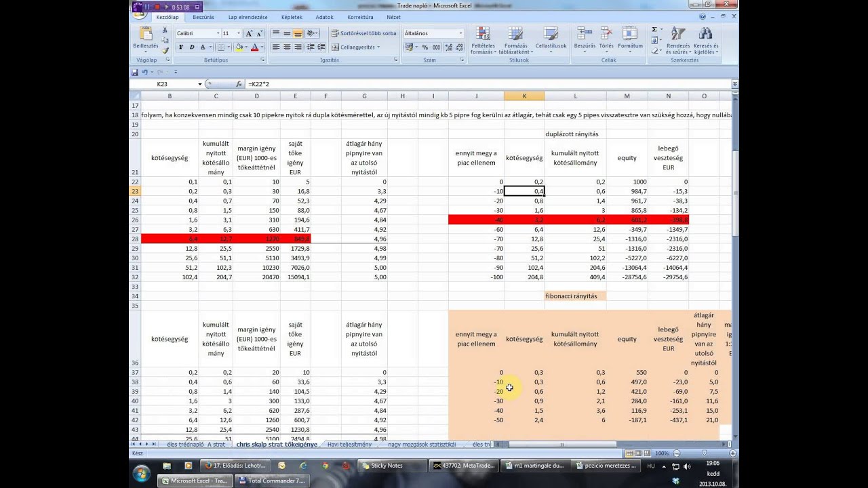Click the quick access save icon
868x488 pixels.
click(134, 72)
